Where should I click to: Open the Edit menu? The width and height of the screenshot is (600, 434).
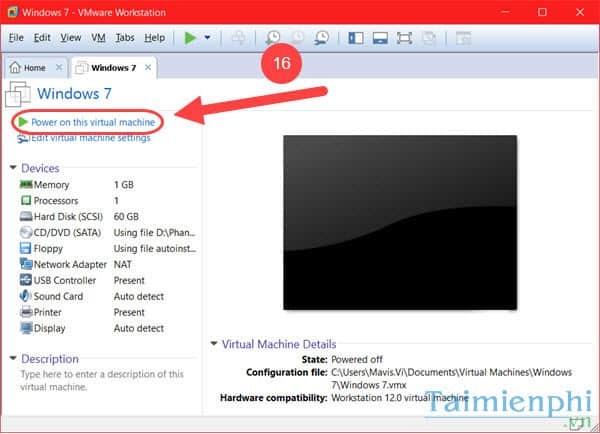[x=42, y=38]
